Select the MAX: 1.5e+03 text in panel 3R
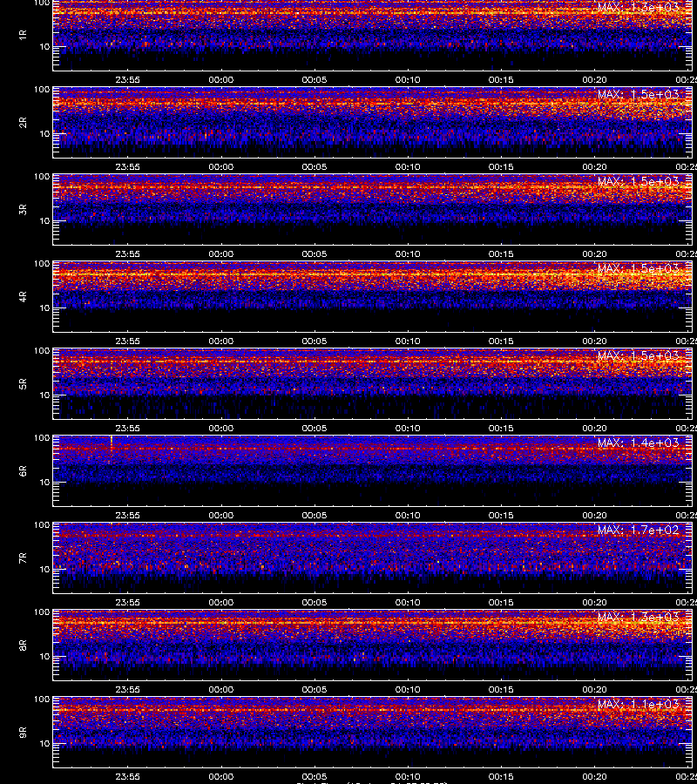 639,181
